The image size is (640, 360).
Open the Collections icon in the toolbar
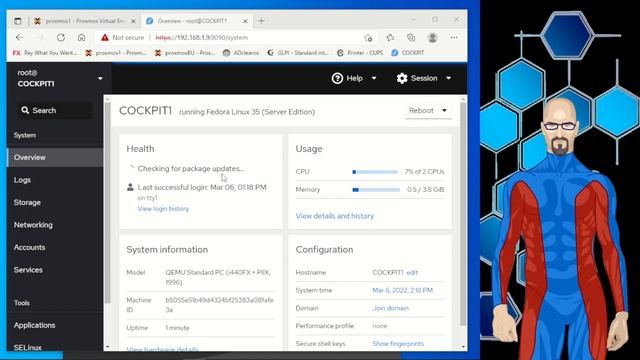pyautogui.click(x=411, y=38)
